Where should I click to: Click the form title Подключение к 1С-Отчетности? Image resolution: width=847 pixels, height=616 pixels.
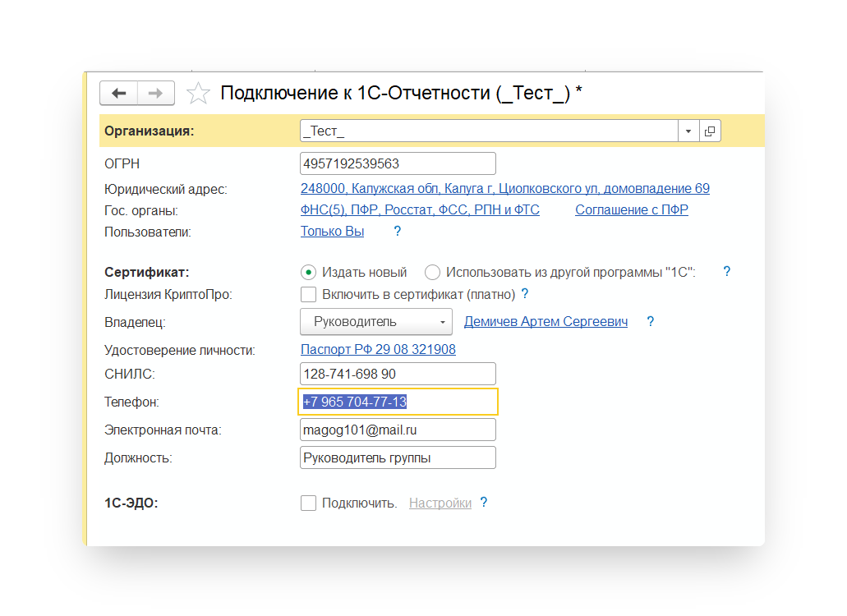[402, 93]
